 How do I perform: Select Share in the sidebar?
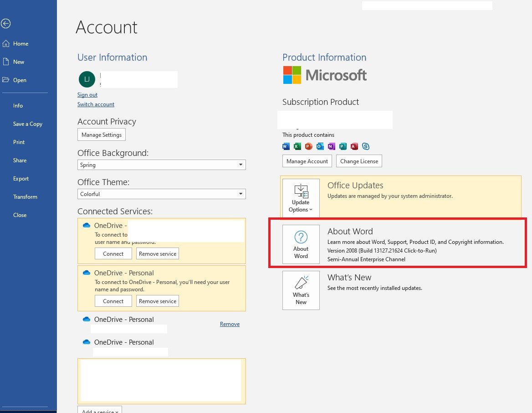tap(20, 160)
